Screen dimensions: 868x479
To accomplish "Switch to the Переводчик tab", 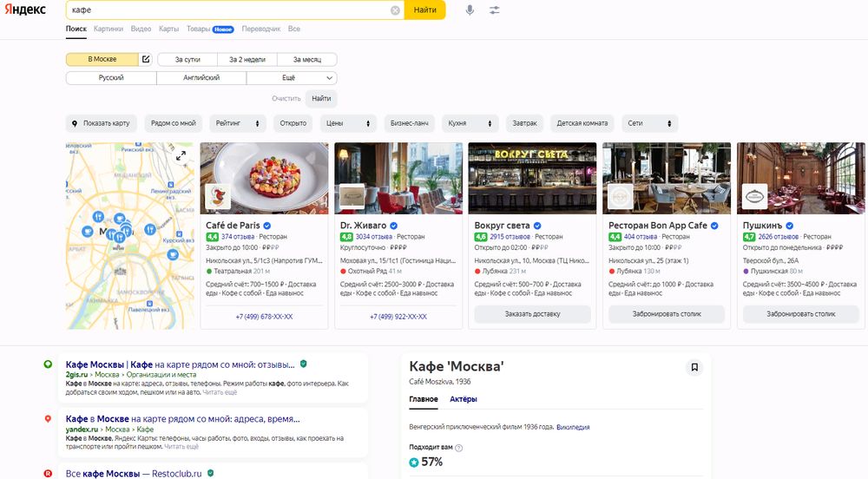I will (260, 29).
